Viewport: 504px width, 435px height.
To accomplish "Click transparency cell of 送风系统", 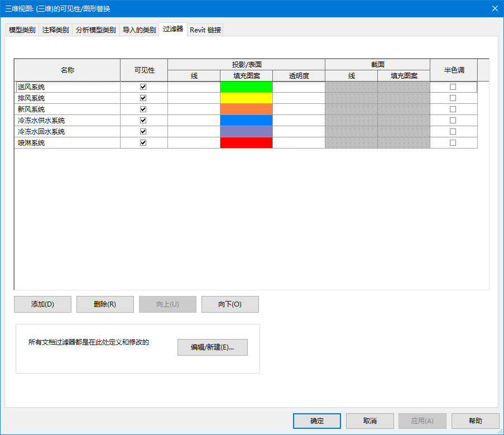I will click(x=299, y=87).
